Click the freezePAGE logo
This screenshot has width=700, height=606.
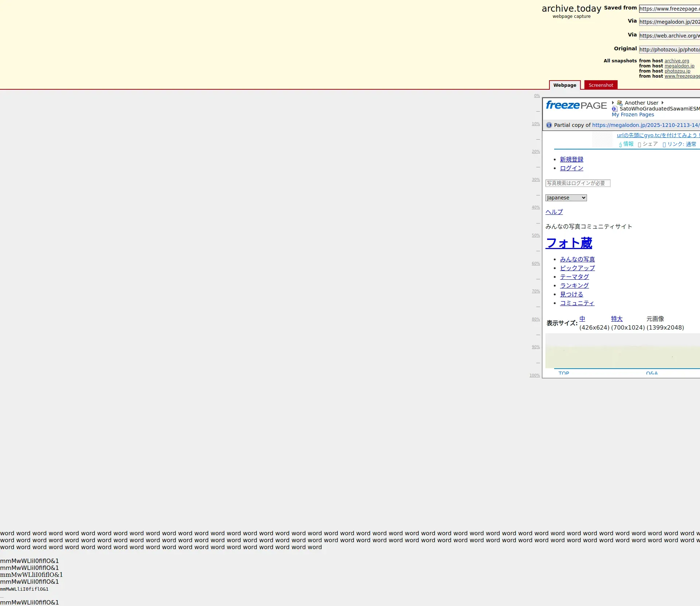coord(576,105)
